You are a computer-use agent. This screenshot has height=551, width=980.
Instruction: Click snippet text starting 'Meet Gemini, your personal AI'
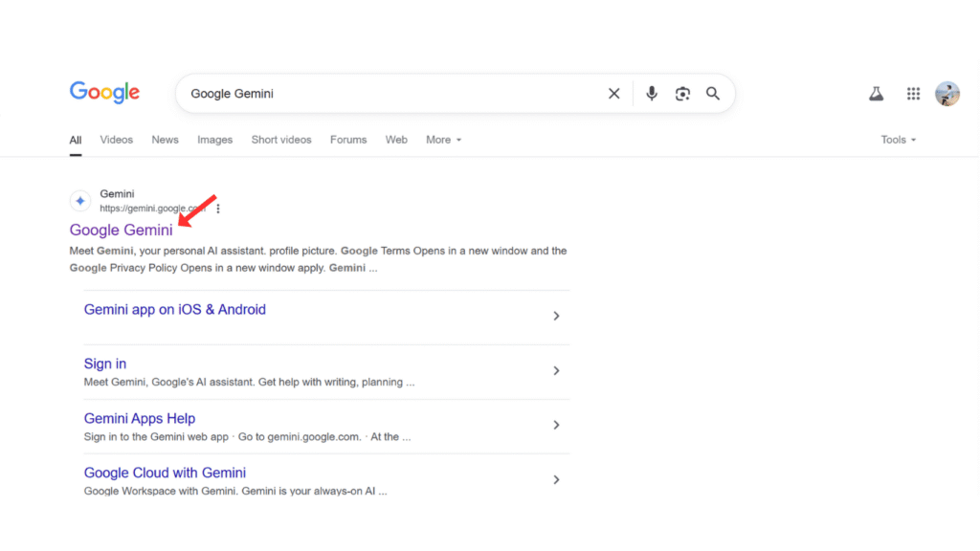318,259
